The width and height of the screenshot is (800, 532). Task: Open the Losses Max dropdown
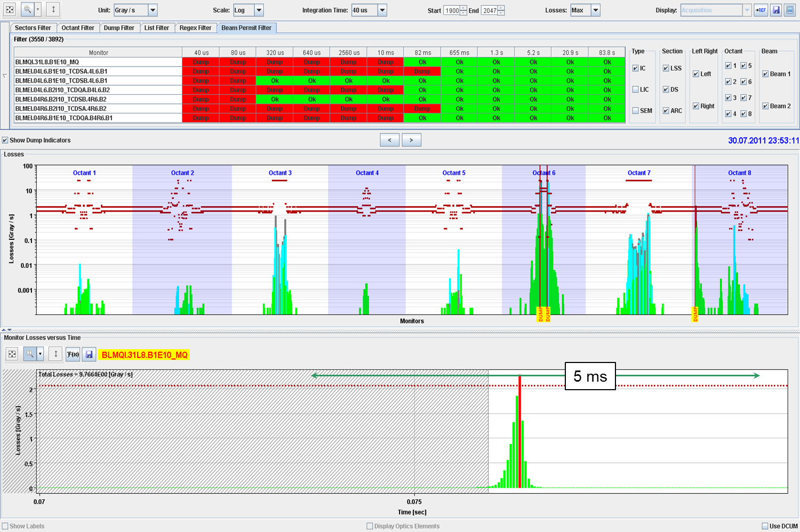596,10
